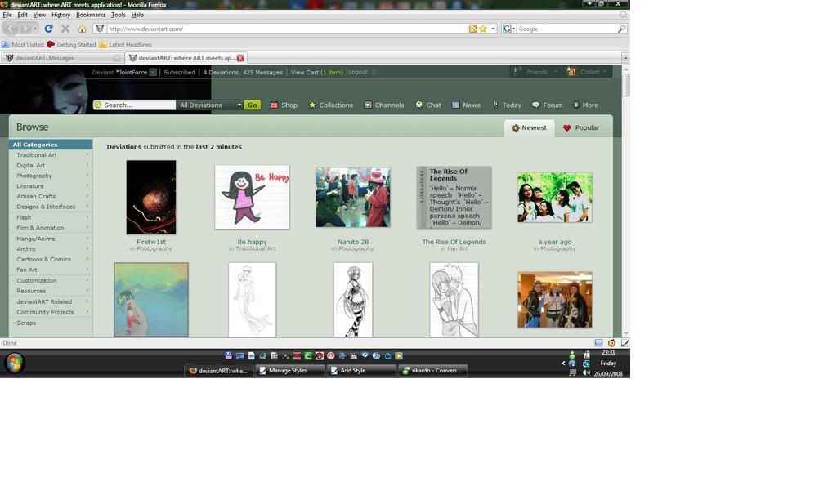
Task: Click the View Cart link
Action: click(316, 72)
